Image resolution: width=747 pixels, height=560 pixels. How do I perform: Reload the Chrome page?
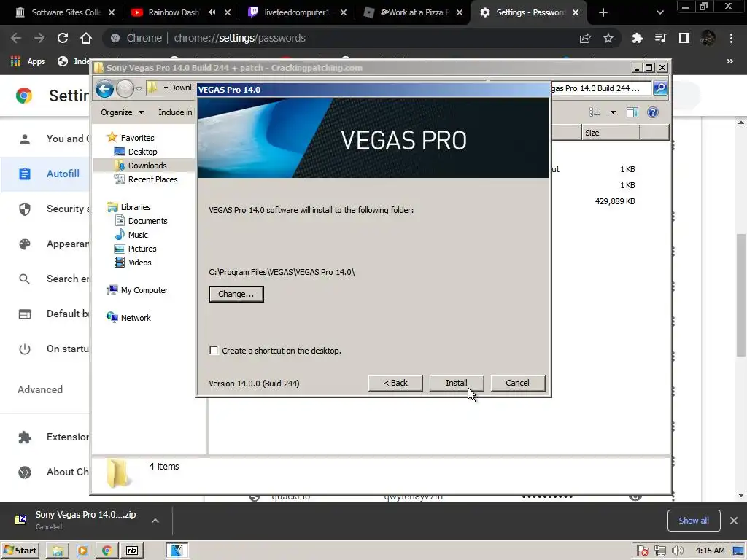[63, 38]
